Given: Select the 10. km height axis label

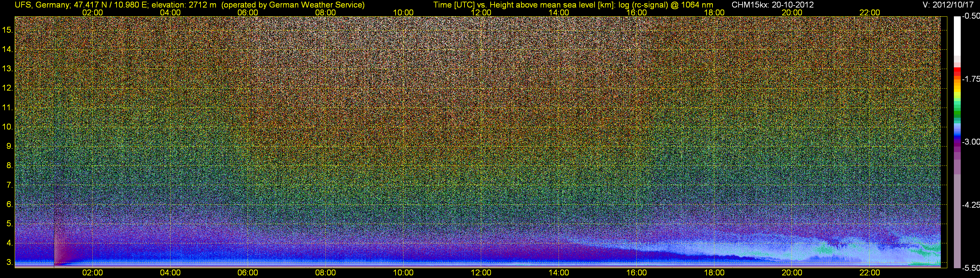Looking at the screenshot, I should pos(8,127).
